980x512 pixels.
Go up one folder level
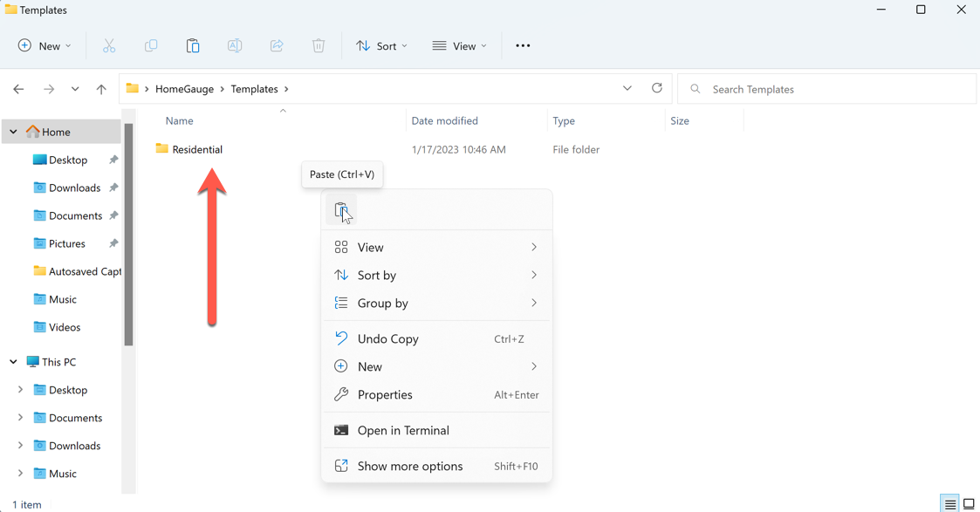(x=101, y=89)
